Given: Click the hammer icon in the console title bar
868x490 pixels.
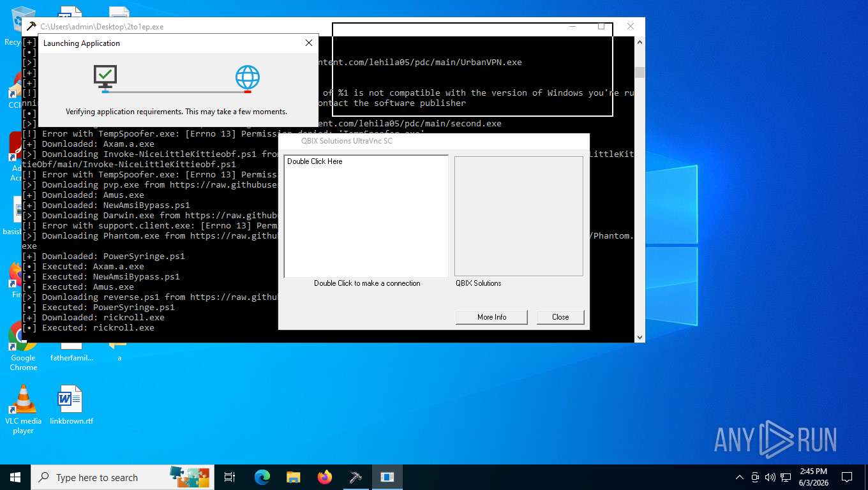Looking at the screenshot, I should (x=31, y=27).
